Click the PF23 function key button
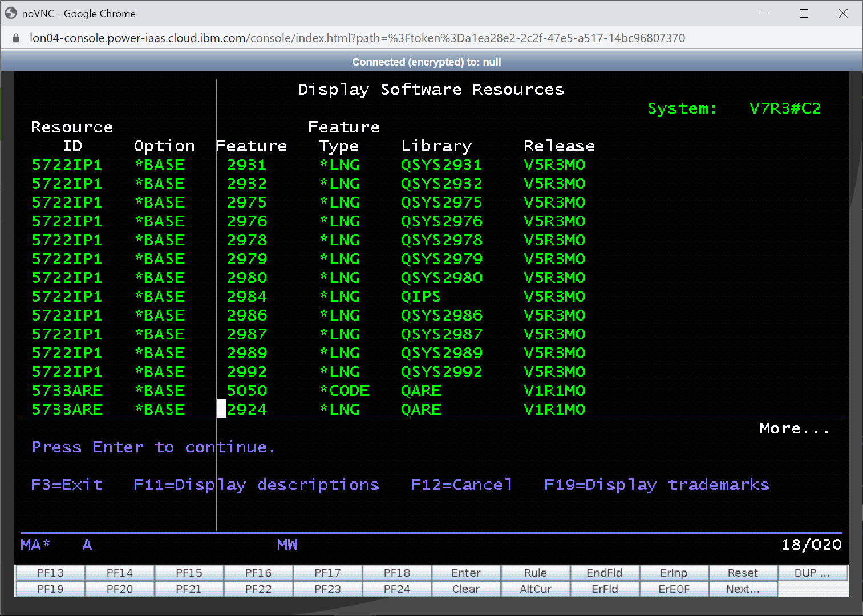 pos(327,589)
